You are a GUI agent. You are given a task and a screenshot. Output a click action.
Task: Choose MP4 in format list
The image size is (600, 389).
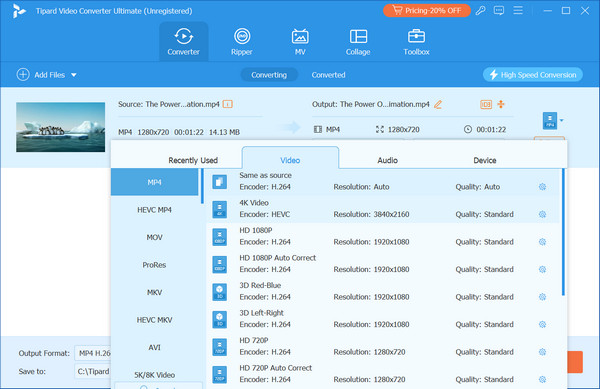[155, 182]
